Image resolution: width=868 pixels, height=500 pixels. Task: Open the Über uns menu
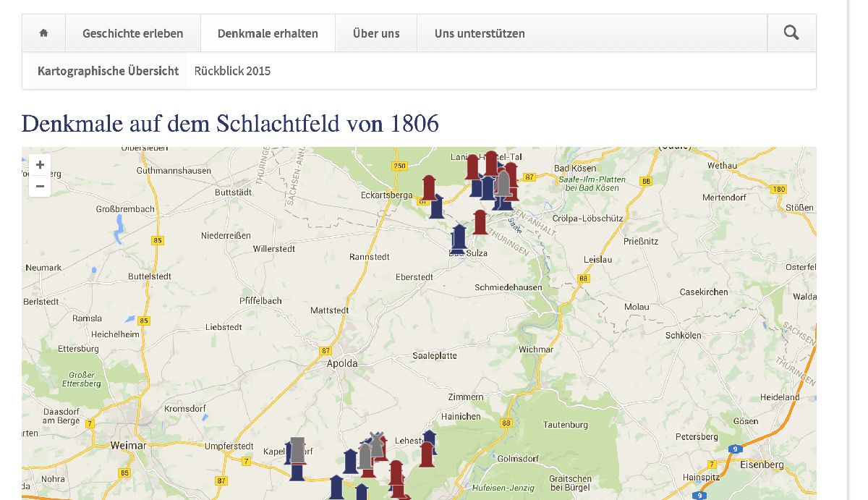pyautogui.click(x=376, y=33)
